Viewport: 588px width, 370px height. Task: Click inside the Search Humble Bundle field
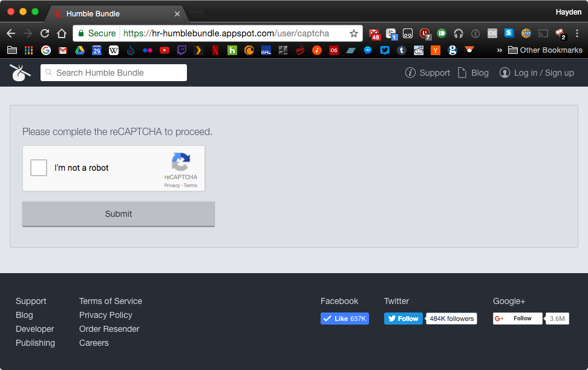pos(113,72)
